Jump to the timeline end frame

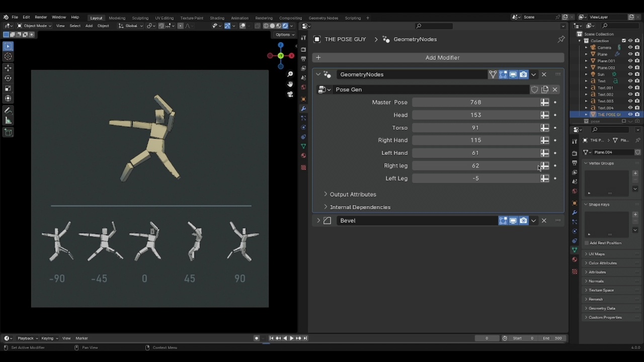pyautogui.click(x=305, y=338)
